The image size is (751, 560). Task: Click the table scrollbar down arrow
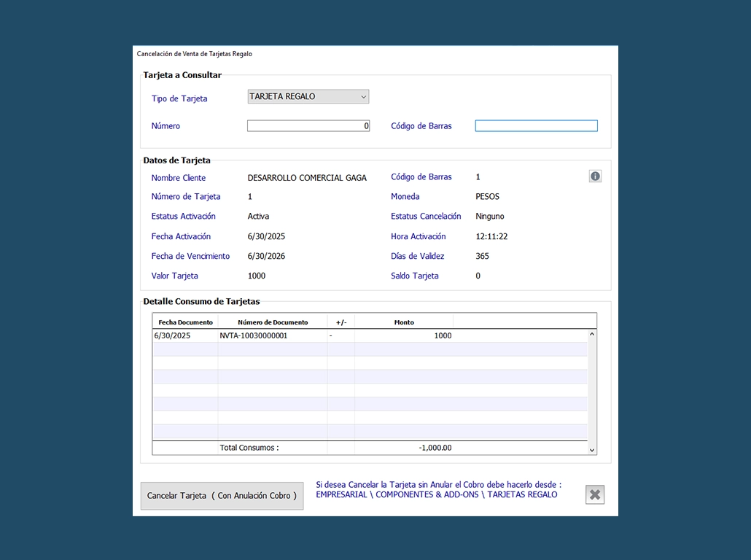click(592, 450)
